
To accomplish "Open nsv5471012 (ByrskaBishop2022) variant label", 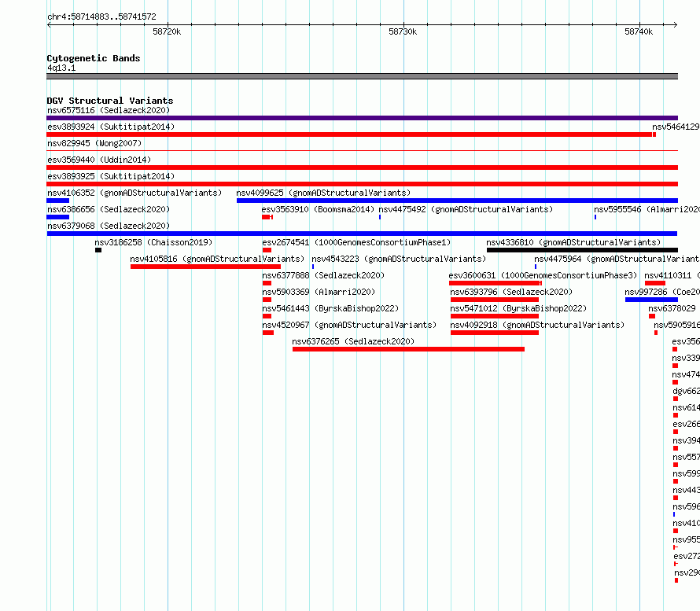I will (518, 308).
